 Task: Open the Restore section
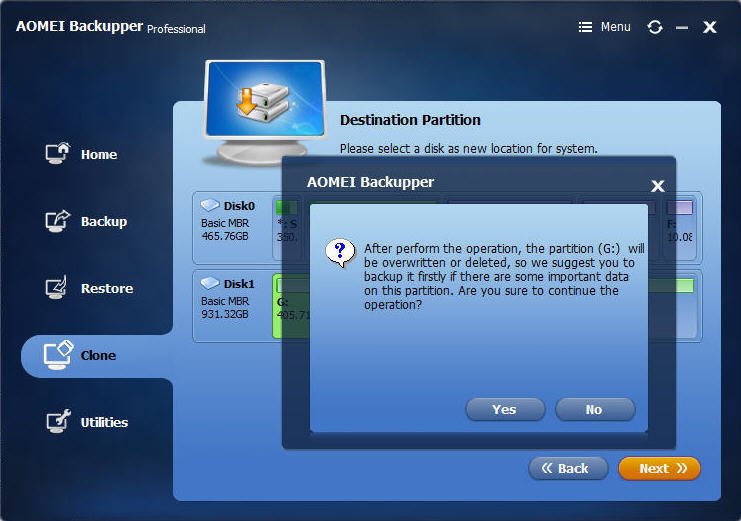(x=107, y=288)
